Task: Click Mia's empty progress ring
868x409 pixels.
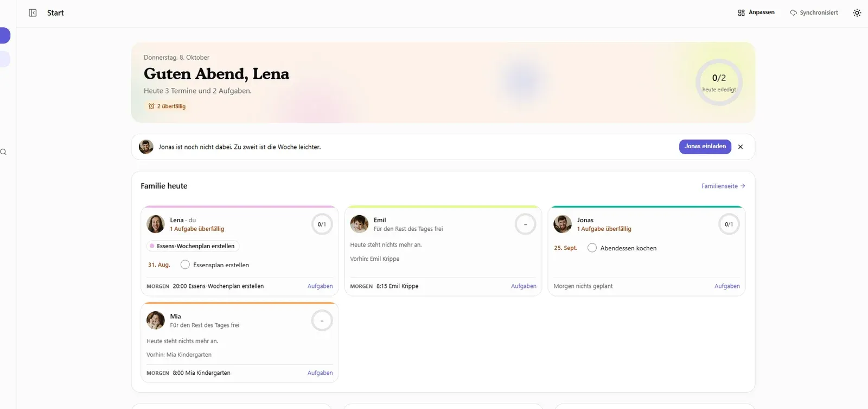Action: click(322, 321)
